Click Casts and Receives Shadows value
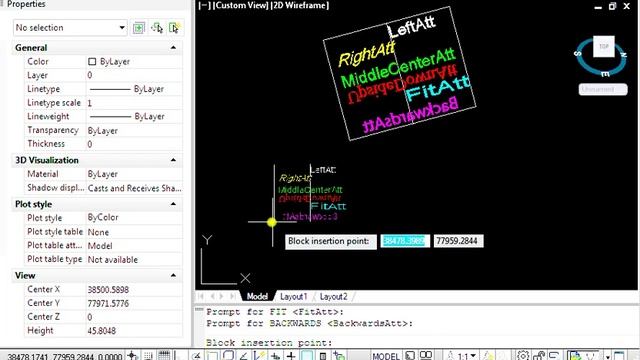Image resolution: width=640 pixels, height=360 pixels. 134,188
